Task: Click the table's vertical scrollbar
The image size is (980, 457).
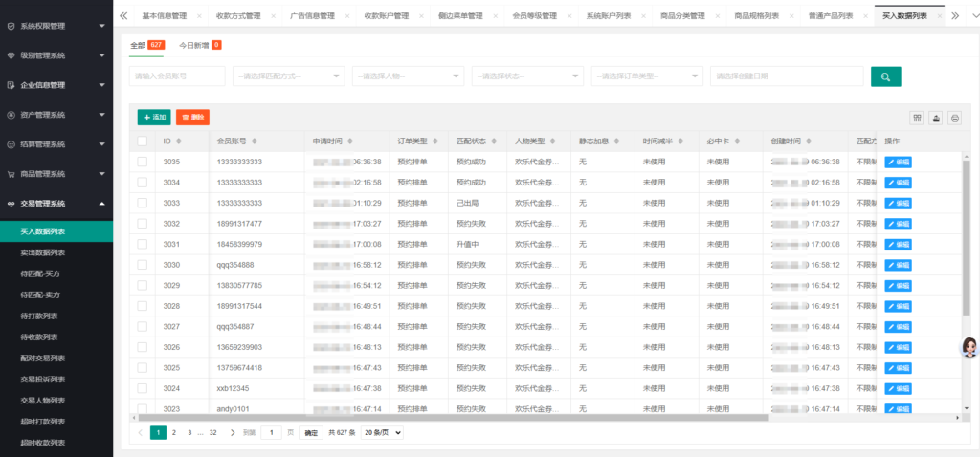Action: pyautogui.click(x=967, y=237)
